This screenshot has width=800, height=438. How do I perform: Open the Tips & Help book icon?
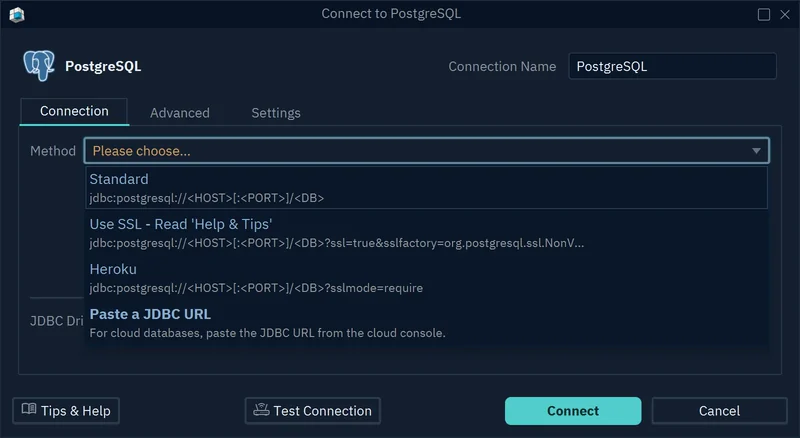click(29, 409)
